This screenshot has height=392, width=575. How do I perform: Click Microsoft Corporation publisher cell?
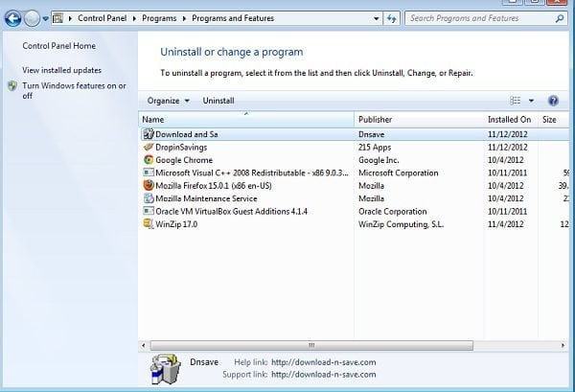[x=399, y=173]
